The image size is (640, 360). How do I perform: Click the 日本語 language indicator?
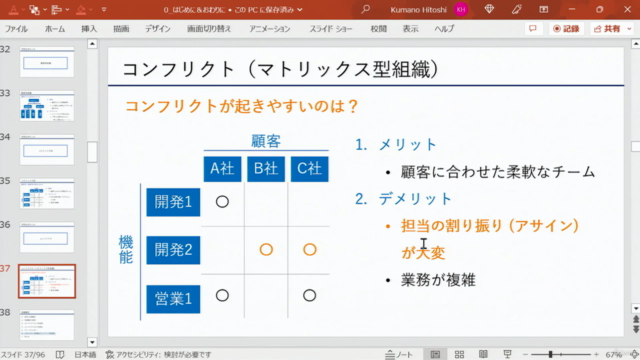[85, 354]
